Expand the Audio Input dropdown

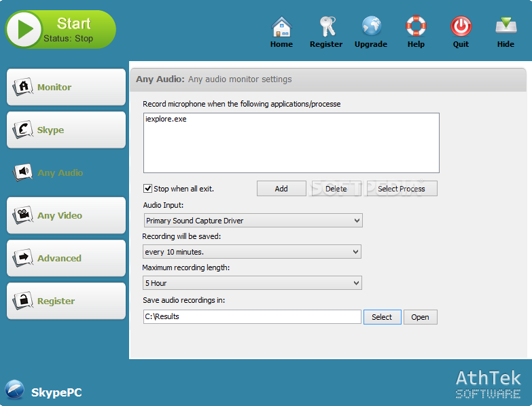click(253, 221)
